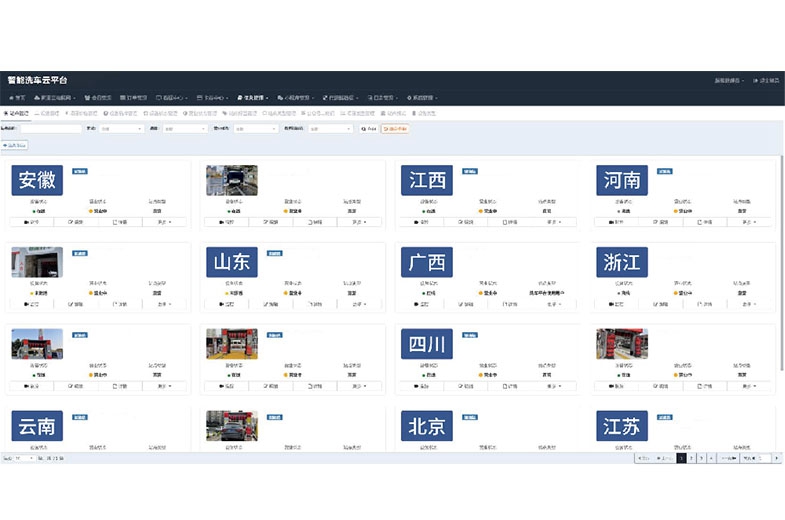Click the edit icon button on the 广西 card
The width and height of the screenshot is (785, 520).
tap(469, 303)
